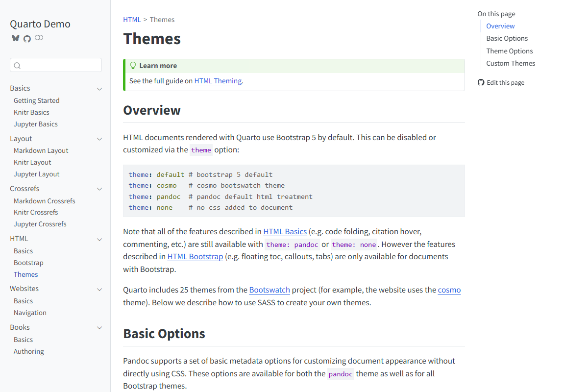Viewport: 588px width, 392px height.
Task: Follow the Bootswatch project link
Action: 269,290
